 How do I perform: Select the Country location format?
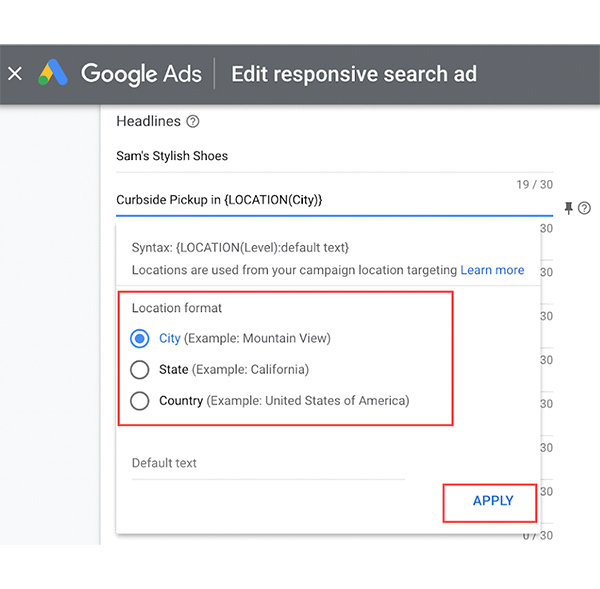[140, 401]
